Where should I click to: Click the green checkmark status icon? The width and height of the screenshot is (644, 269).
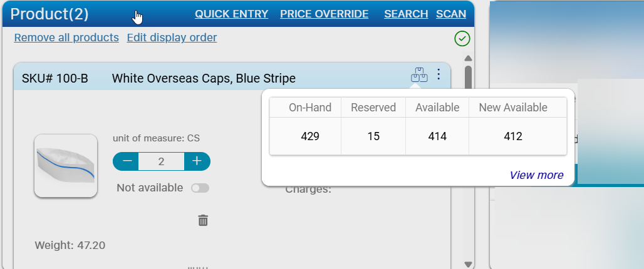click(x=462, y=39)
